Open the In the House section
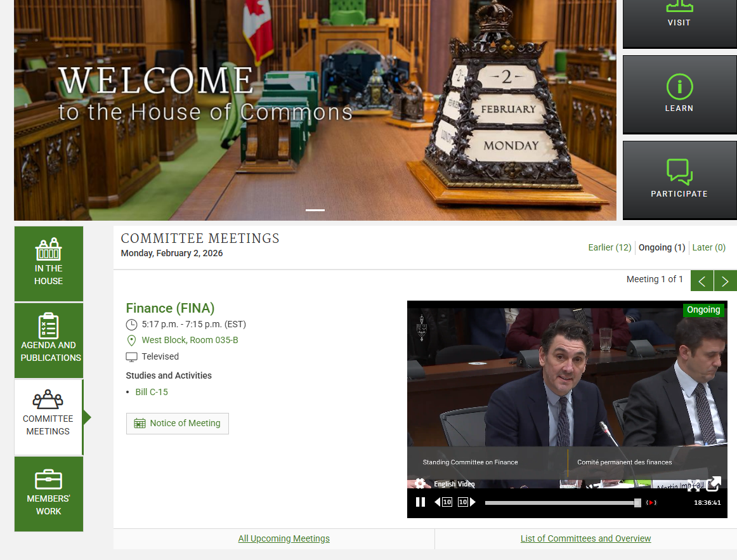This screenshot has width=737, height=560. pyautogui.click(x=49, y=263)
